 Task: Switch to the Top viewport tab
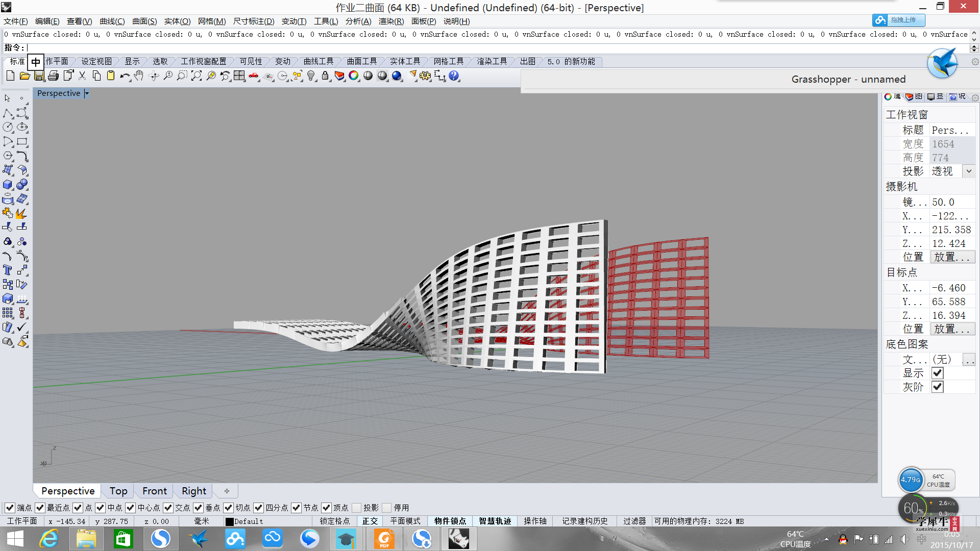pos(118,491)
